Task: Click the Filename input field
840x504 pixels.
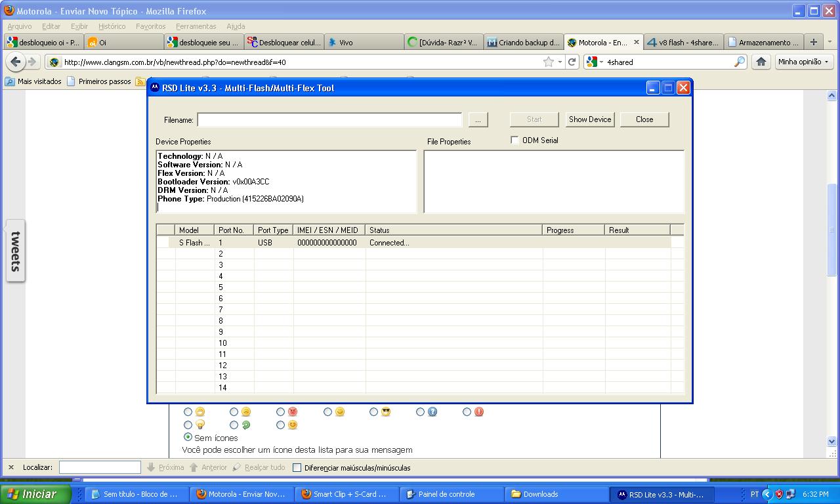Action: pyautogui.click(x=330, y=119)
